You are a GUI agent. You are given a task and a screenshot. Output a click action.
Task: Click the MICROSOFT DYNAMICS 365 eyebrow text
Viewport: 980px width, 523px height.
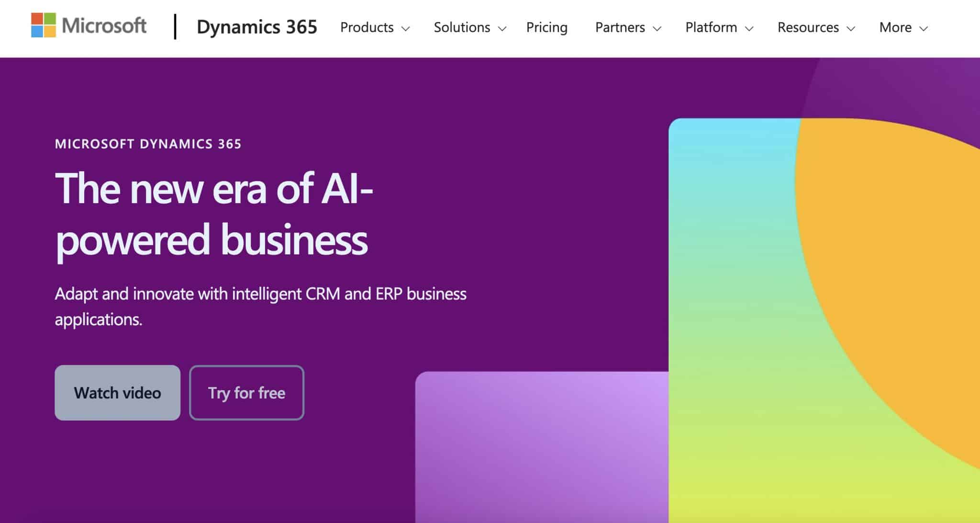(x=147, y=143)
